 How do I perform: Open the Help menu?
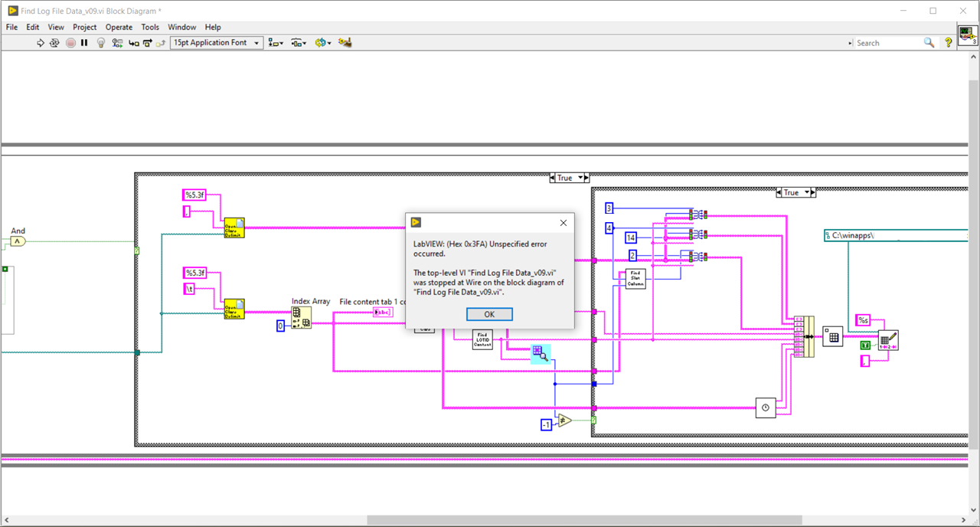[x=213, y=27]
